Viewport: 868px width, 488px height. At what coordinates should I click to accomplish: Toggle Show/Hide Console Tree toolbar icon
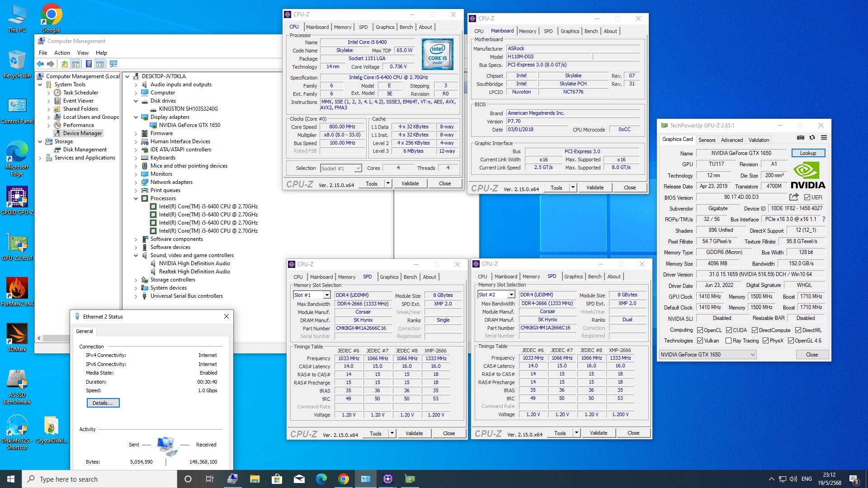[75, 64]
